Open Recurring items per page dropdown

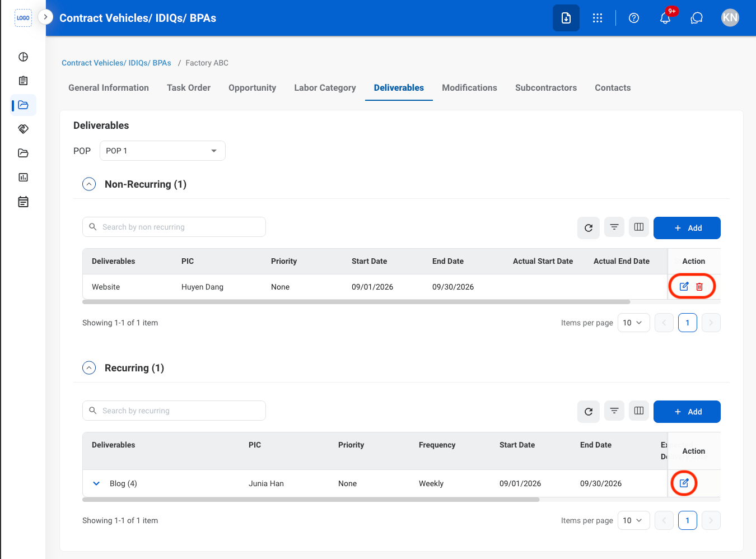tap(634, 520)
